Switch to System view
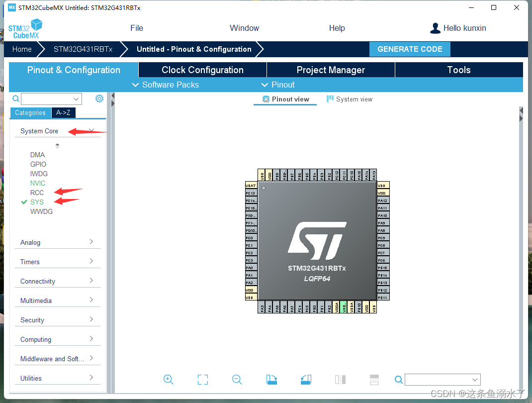 point(350,99)
